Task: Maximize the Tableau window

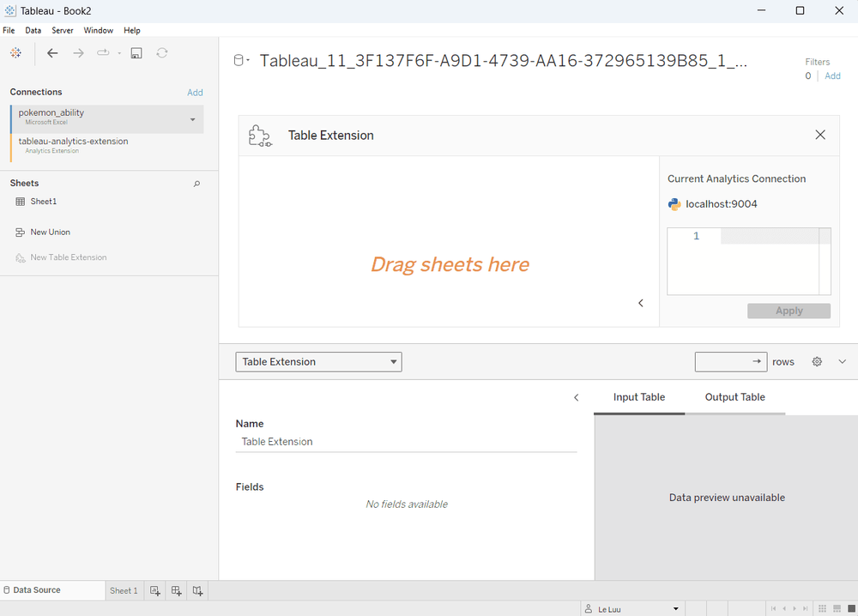Action: click(x=800, y=10)
